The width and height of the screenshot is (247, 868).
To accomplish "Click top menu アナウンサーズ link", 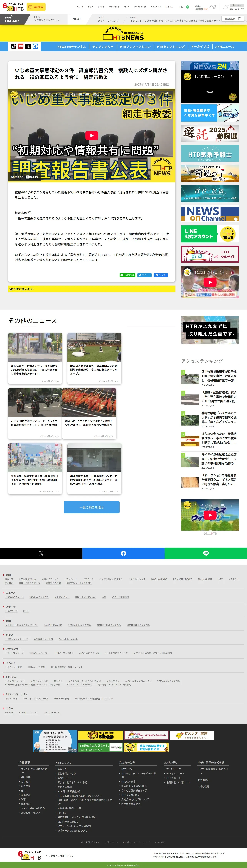I will coord(140,7).
